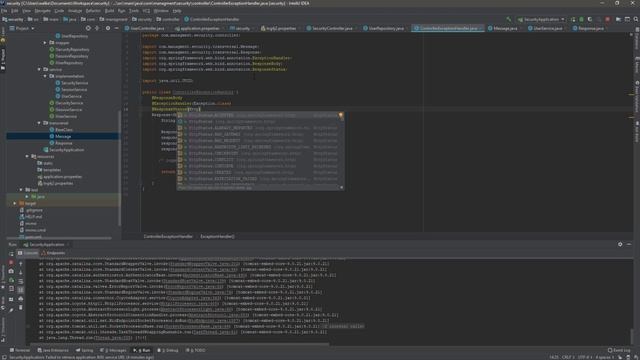The height and width of the screenshot is (360, 640).
Task: Click the Build project hammer icon
Action: coord(509,19)
